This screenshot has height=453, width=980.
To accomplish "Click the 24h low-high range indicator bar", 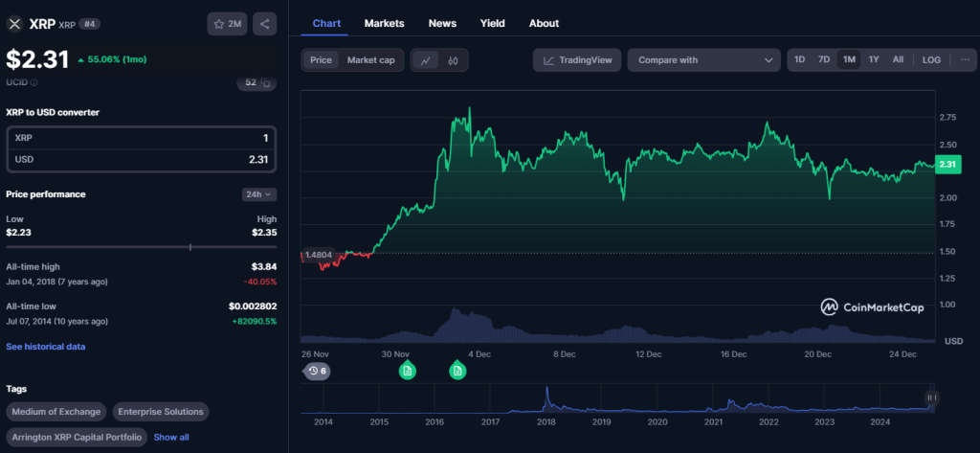I will click(x=142, y=247).
